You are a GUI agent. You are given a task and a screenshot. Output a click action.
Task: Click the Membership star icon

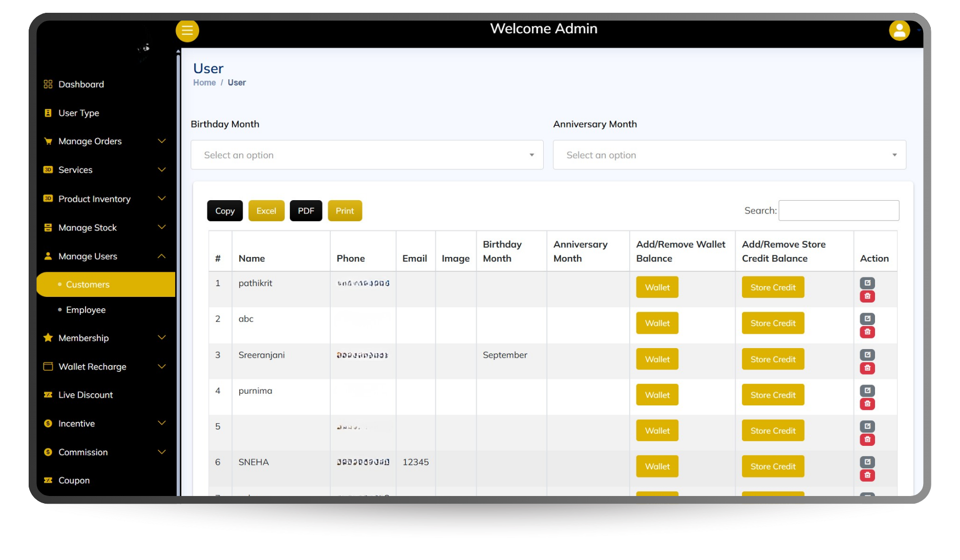pyautogui.click(x=48, y=338)
